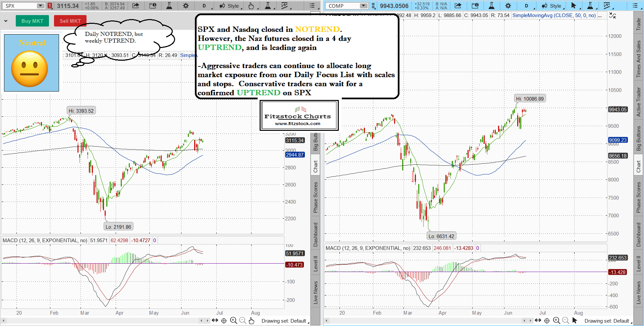The height and width of the screenshot is (326, 644).
Task: Open the Style dropdown for the COMP chart
Action: (x=552, y=6)
